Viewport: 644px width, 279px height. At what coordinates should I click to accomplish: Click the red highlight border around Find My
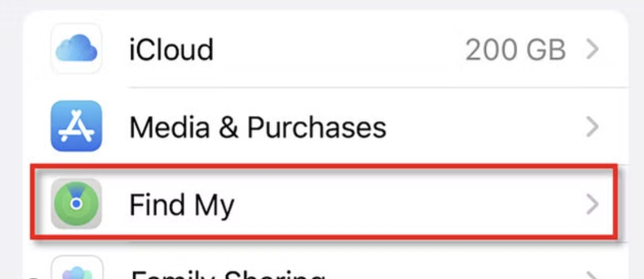point(323,167)
